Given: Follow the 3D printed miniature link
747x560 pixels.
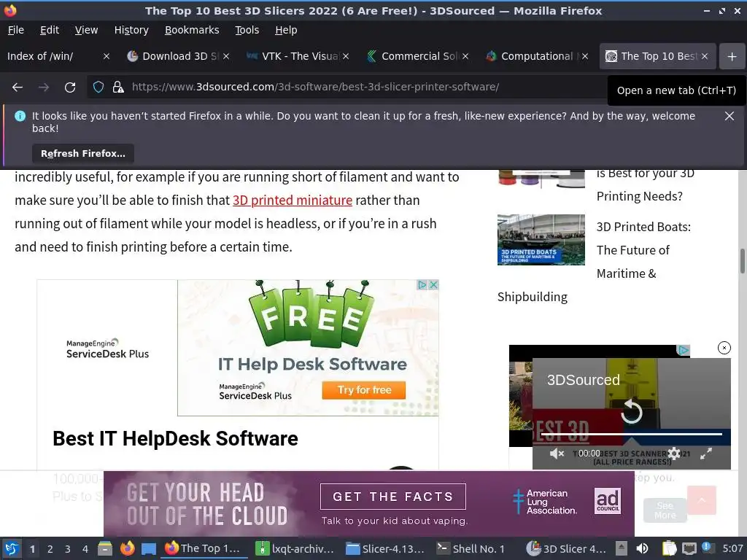Looking at the screenshot, I should click(x=292, y=200).
